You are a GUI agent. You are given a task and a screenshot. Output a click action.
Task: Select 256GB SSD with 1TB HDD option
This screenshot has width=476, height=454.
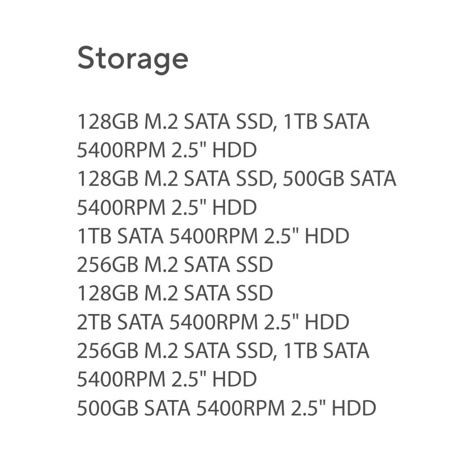click(x=223, y=350)
